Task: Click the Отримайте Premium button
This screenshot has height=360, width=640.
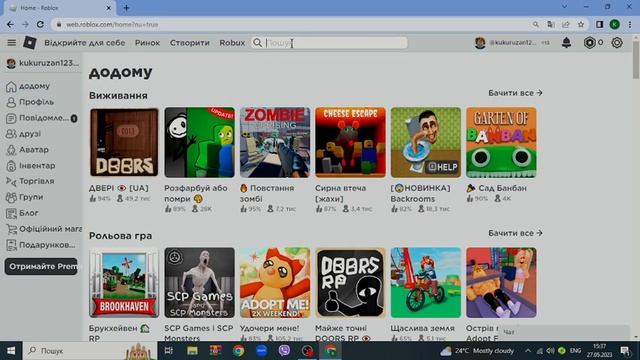Action: 41,267
